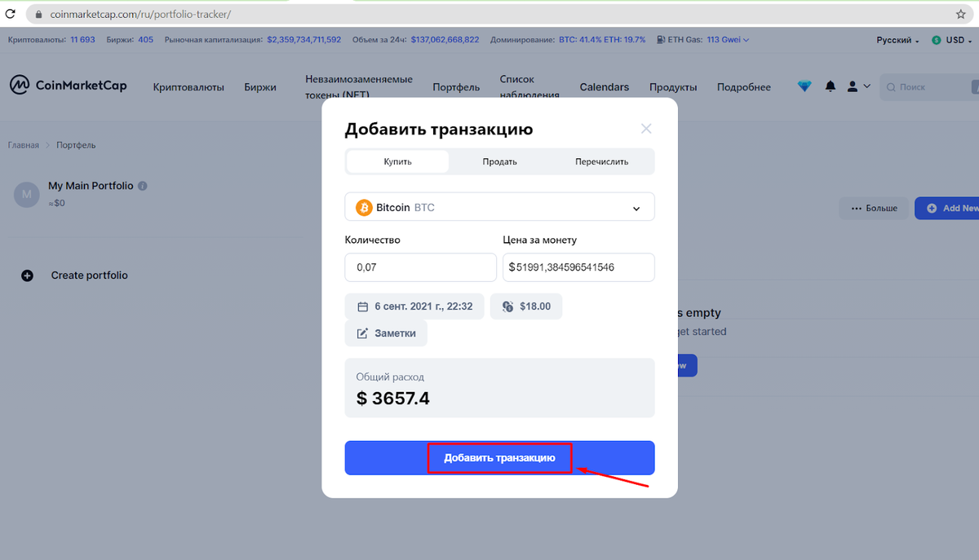Image resolution: width=979 pixels, height=560 pixels.
Task: Select the Перечислить tab
Action: tap(601, 161)
